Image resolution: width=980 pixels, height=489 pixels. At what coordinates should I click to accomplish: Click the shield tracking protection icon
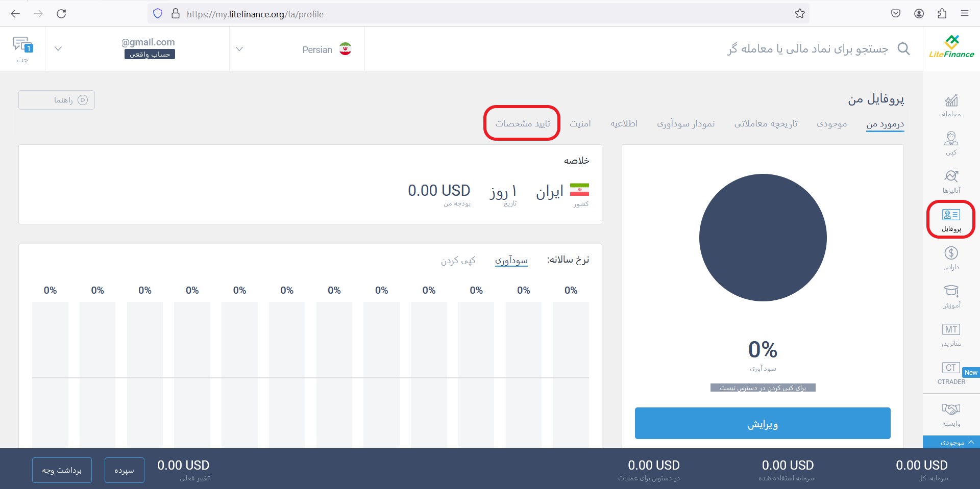tap(158, 14)
